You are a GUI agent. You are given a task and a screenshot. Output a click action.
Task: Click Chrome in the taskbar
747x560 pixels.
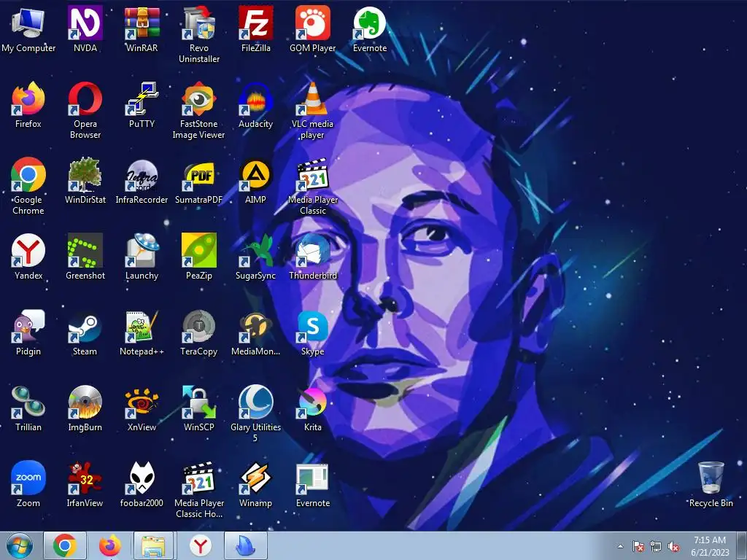coord(65,545)
